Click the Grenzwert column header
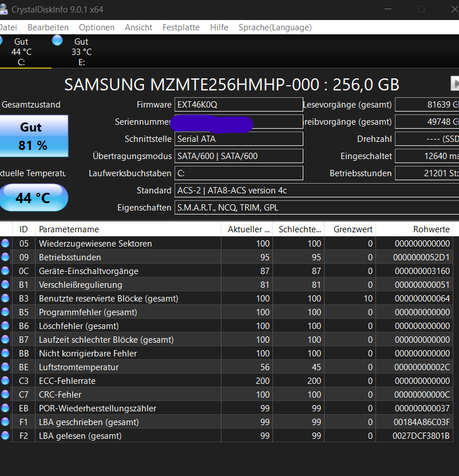This screenshot has height=476, width=459. (350, 229)
